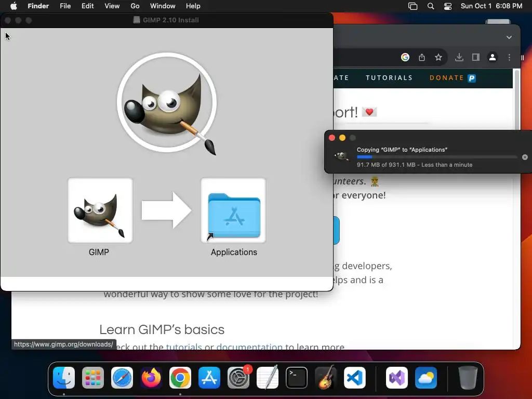Select the Applications folder shortcut in installer
This screenshot has width=532, height=399.
coord(233,210)
